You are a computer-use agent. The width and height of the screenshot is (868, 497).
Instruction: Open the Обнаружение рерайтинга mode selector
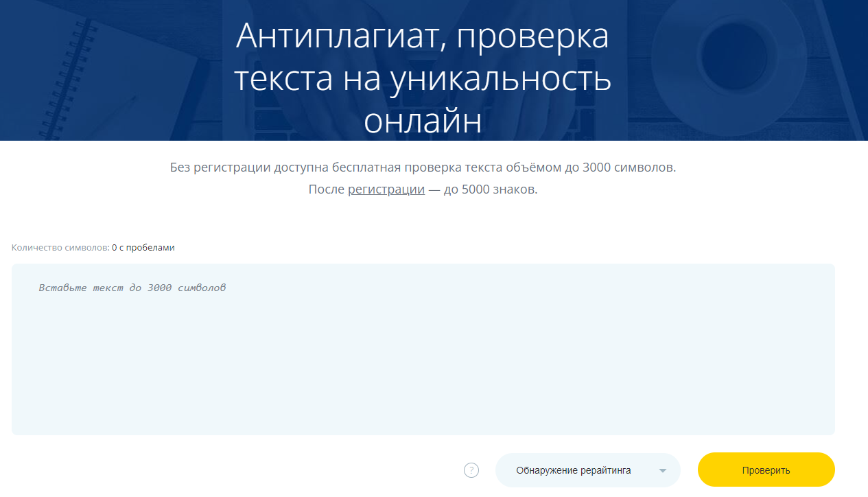click(587, 470)
